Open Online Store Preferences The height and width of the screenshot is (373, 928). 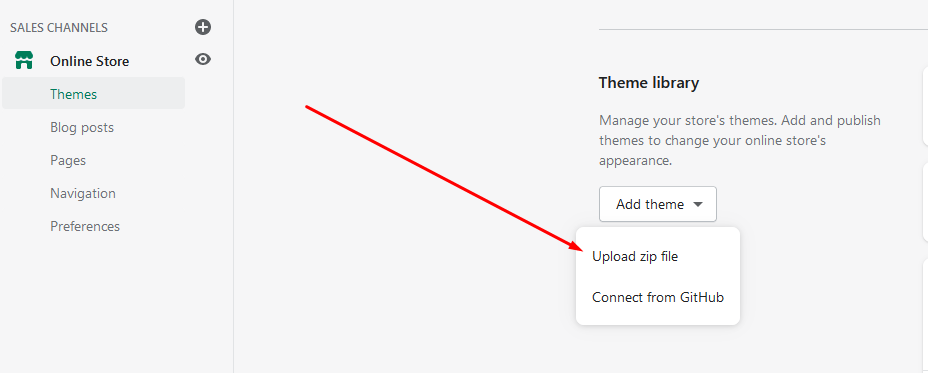click(85, 227)
